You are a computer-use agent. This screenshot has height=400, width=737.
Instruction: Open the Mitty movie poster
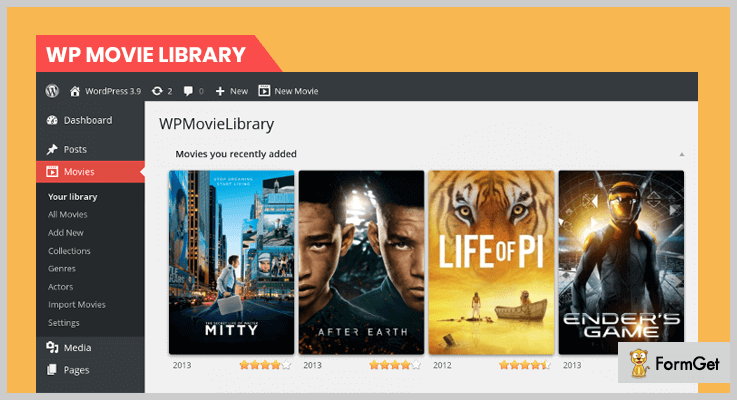pos(232,262)
